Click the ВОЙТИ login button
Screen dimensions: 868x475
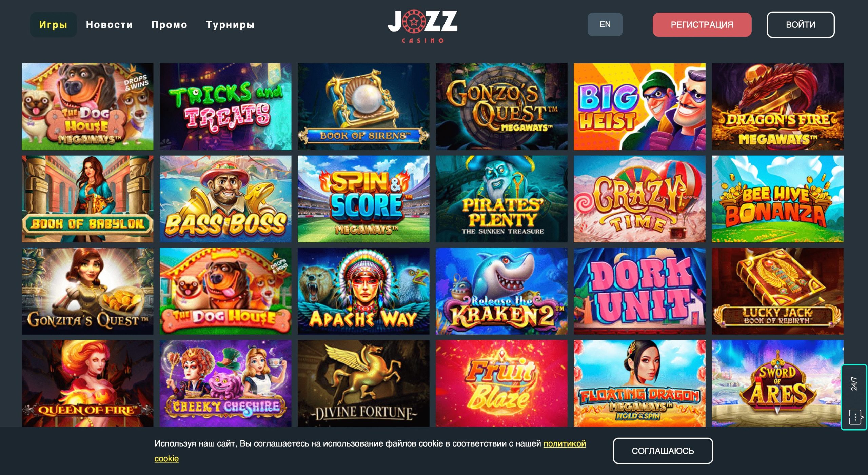pos(801,25)
